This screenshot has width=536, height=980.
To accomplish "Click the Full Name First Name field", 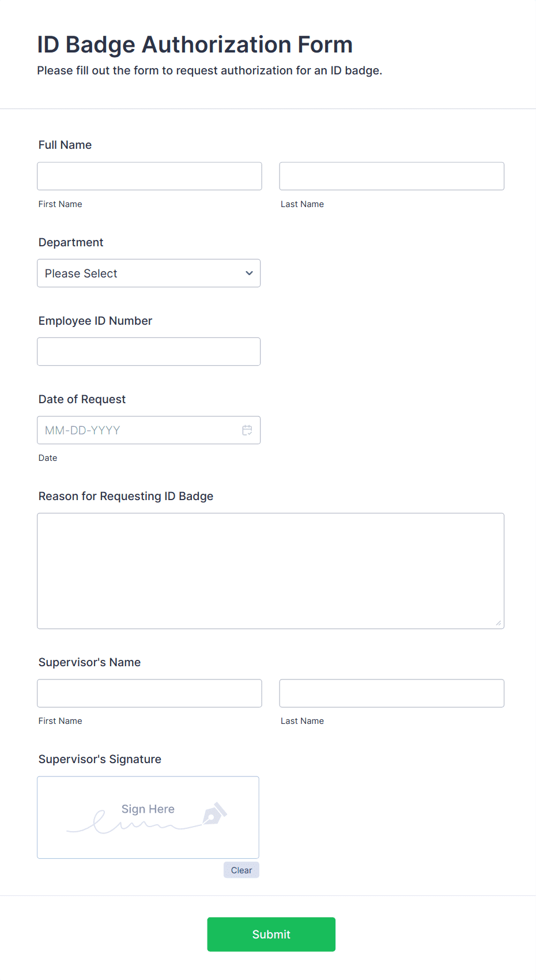I will (x=149, y=176).
